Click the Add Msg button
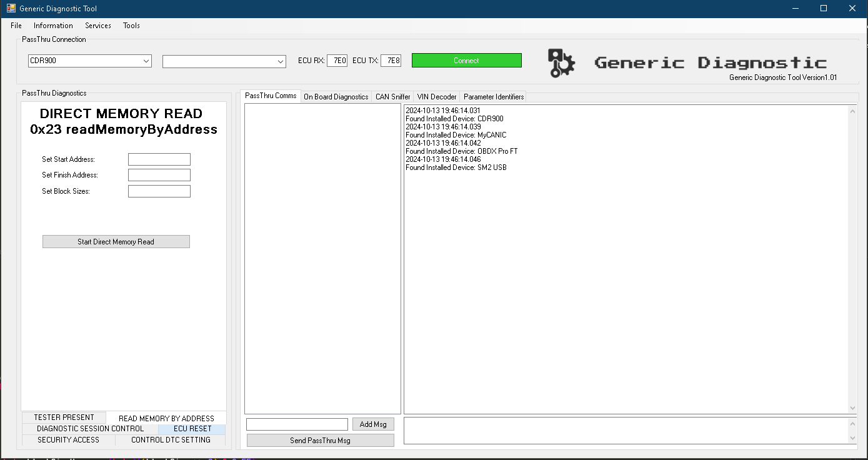The height and width of the screenshot is (460, 868). pyautogui.click(x=373, y=424)
